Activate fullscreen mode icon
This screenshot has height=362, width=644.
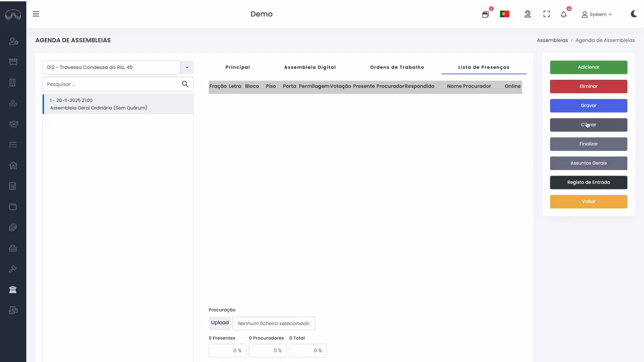point(546,14)
